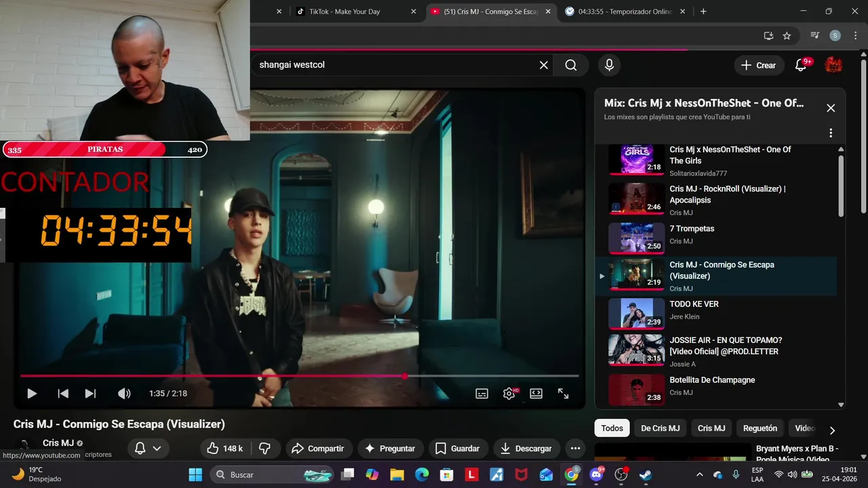The width and height of the screenshot is (868, 488).
Task: Skip to the previous video
Action: click(x=63, y=393)
